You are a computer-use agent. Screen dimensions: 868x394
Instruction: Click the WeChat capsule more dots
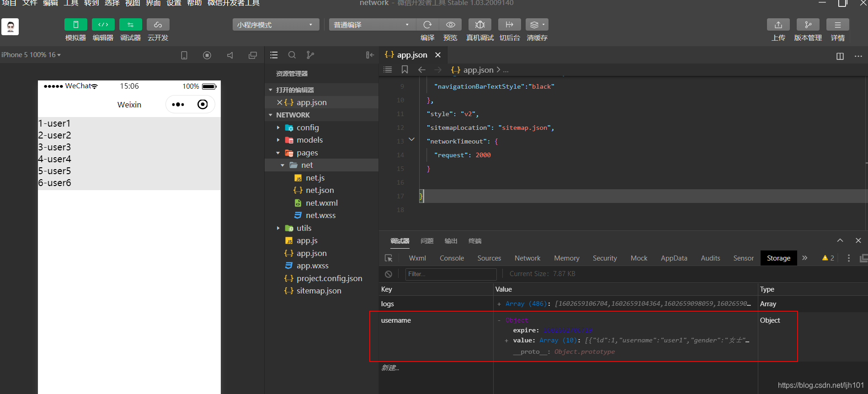click(178, 105)
